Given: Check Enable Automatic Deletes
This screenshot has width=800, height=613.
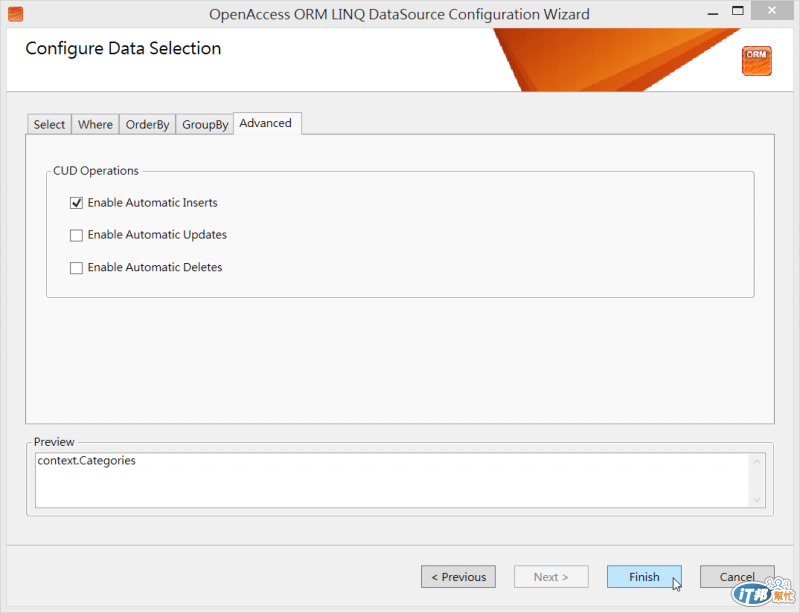Looking at the screenshot, I should pyautogui.click(x=76, y=268).
